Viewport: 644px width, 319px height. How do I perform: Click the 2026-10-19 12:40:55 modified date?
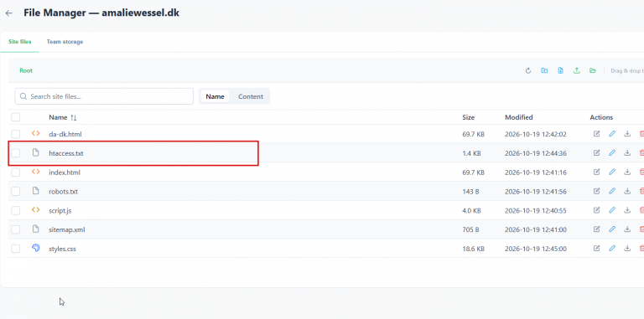pos(536,211)
